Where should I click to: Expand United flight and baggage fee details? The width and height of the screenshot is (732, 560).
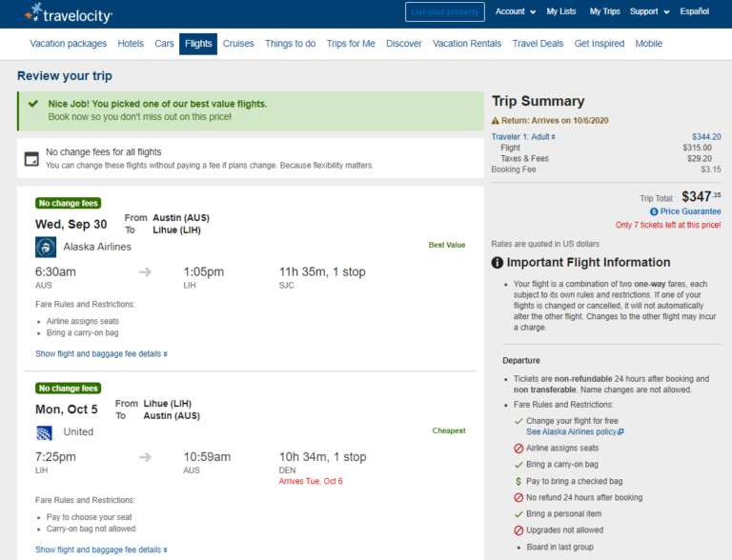tap(101, 550)
